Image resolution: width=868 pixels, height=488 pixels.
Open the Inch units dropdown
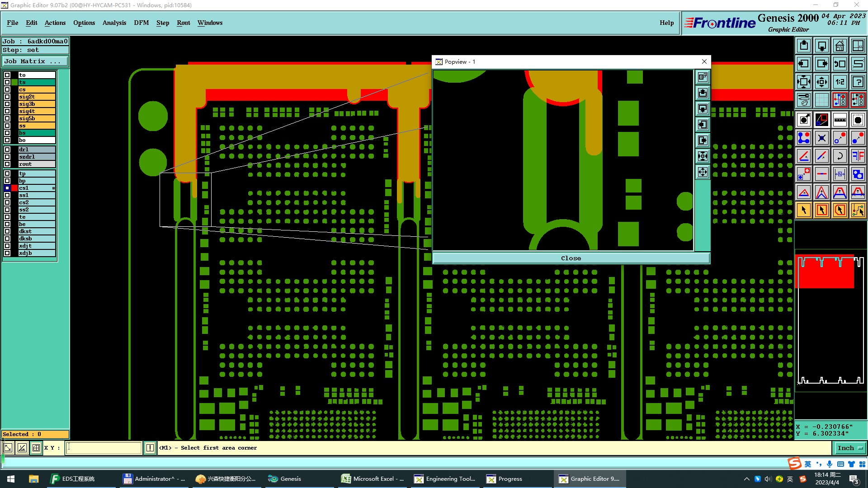[850, 448]
